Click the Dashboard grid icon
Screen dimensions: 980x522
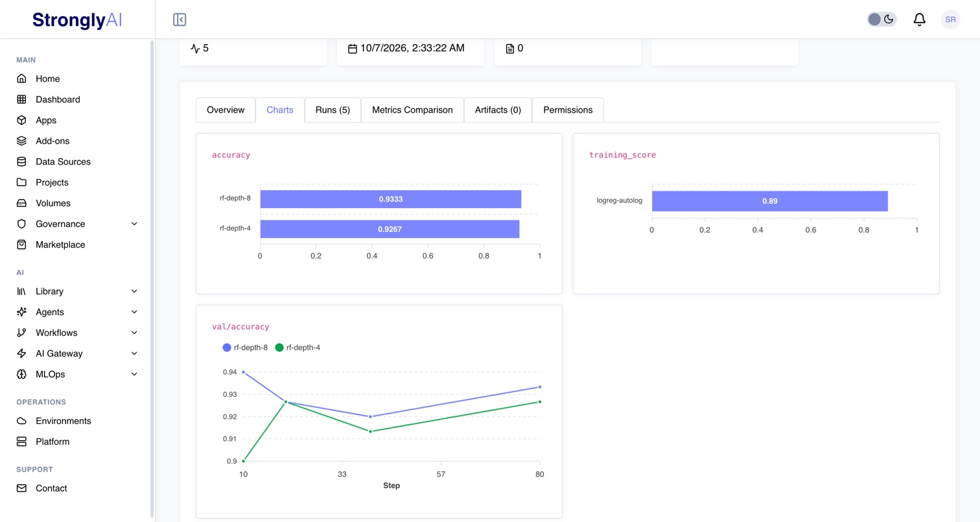pos(21,99)
